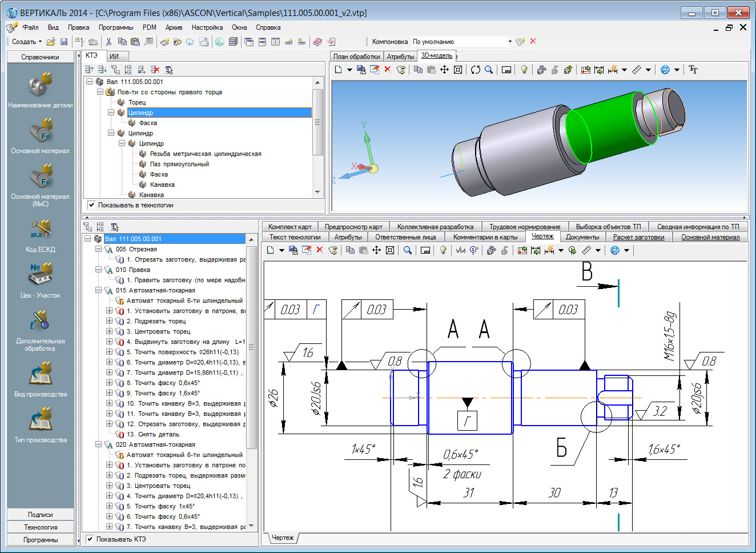Screen dimensions: 756x553
Task: Toggle the Показывать КТЭ checkbox
Action: 90,539
